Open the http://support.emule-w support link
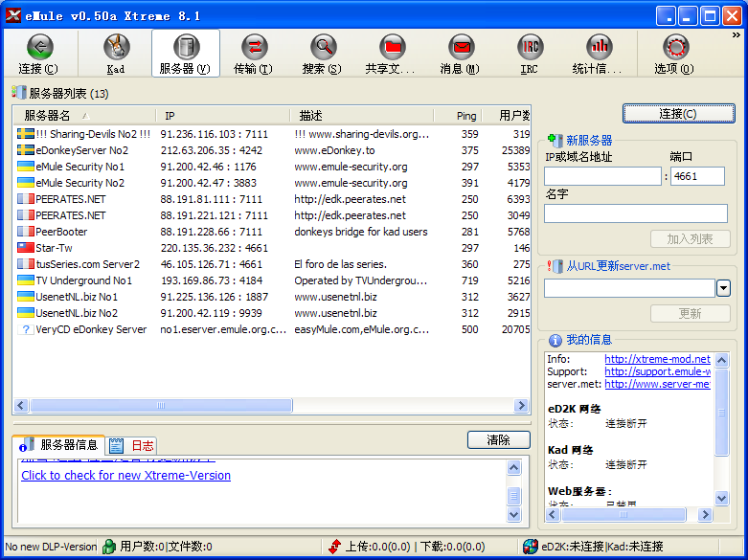 click(x=657, y=371)
